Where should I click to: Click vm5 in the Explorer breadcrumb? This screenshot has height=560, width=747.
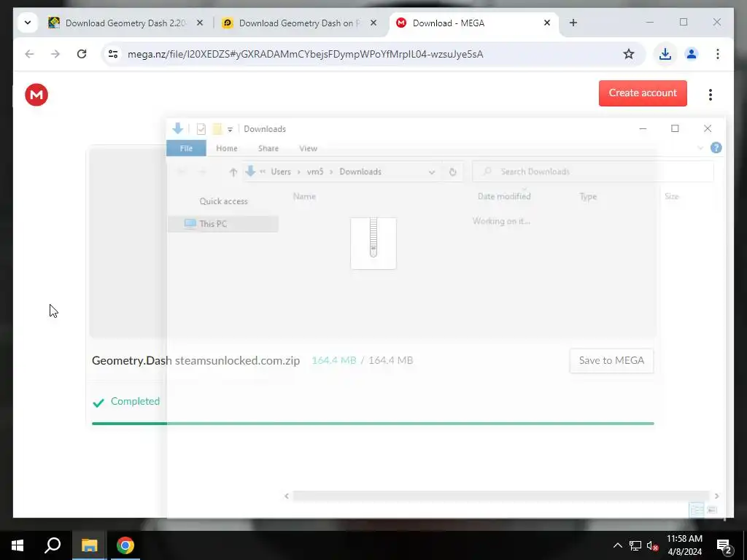coord(315,171)
